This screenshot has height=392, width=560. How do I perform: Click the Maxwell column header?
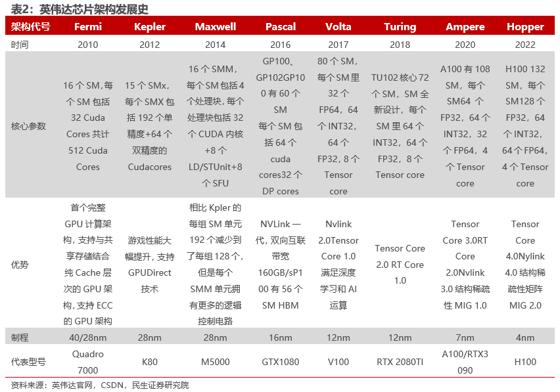tap(216, 26)
